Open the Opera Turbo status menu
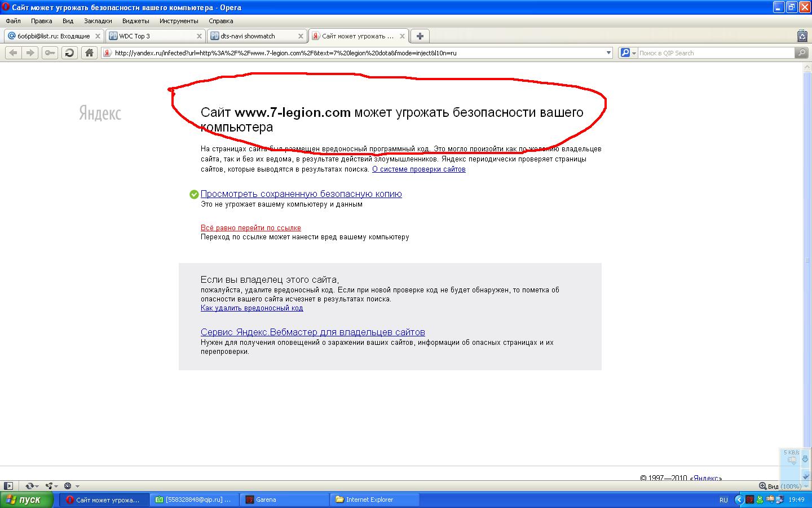The width and height of the screenshot is (812, 508). [x=71, y=485]
